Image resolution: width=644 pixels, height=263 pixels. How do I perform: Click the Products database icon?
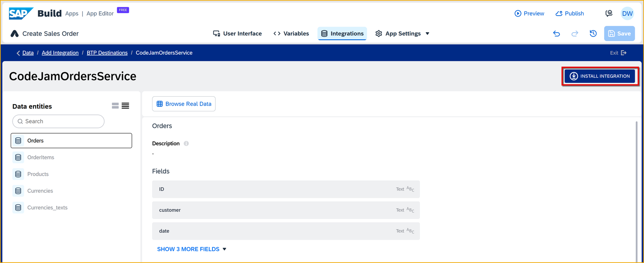(18, 174)
